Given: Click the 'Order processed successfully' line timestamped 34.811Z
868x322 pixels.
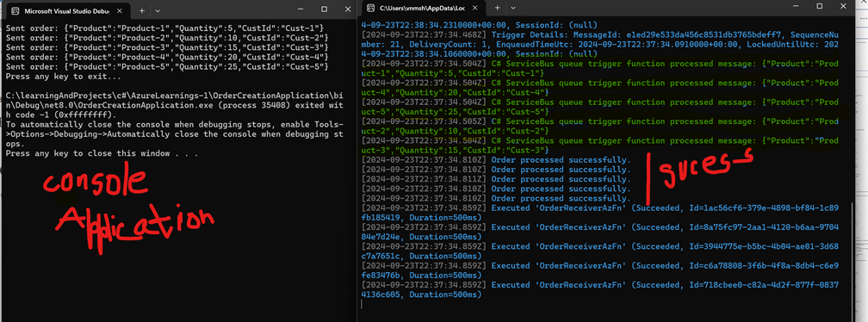Looking at the screenshot, I should (495, 179).
